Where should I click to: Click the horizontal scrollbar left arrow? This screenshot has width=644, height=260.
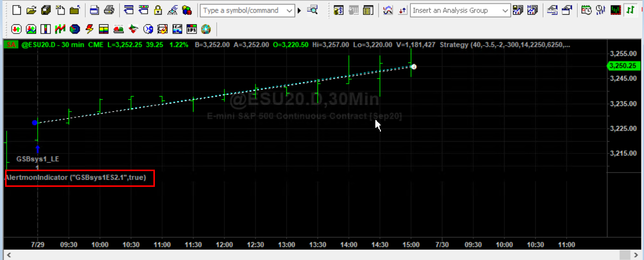pos(8,255)
